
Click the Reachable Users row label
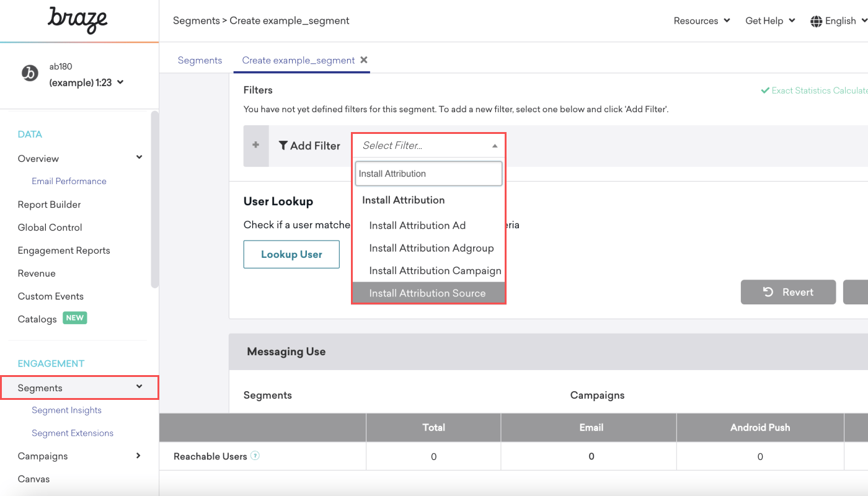(210, 456)
